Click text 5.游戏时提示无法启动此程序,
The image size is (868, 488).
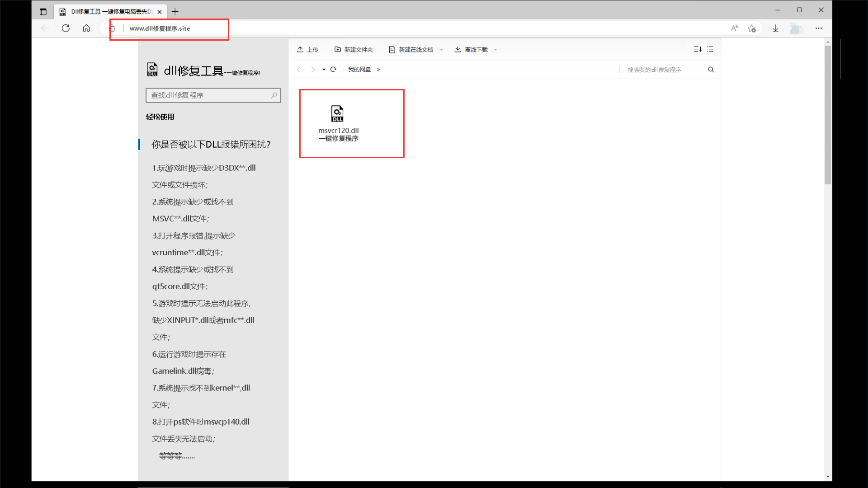click(x=202, y=304)
